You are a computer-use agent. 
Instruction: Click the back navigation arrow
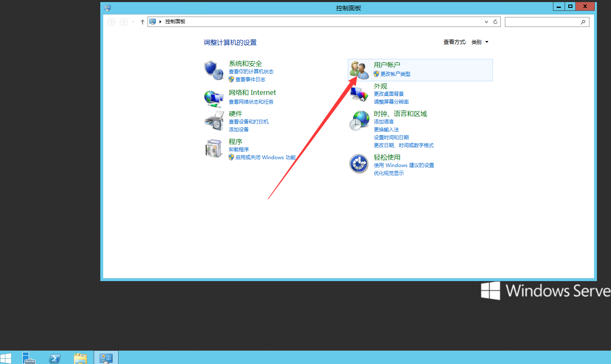(x=111, y=22)
